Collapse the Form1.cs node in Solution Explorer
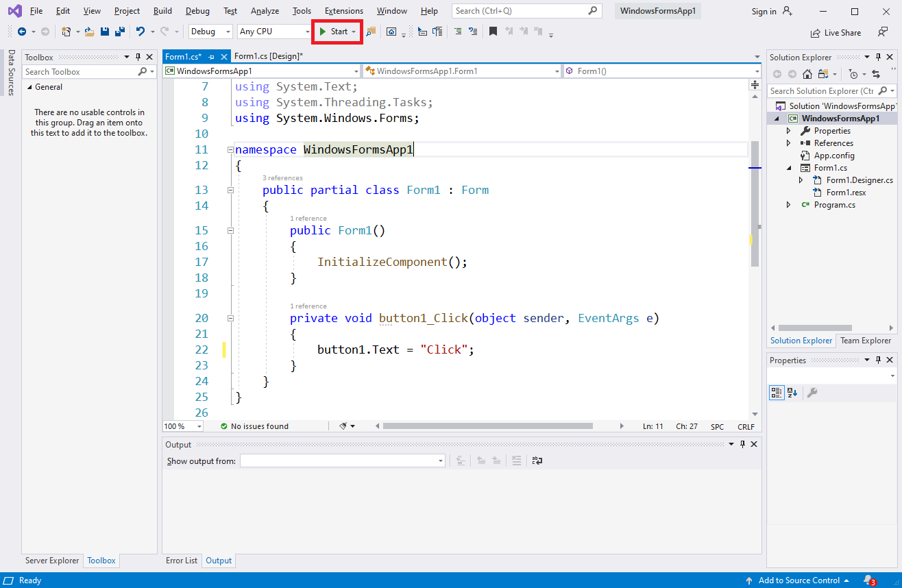Screen dimensions: 902x588 788,168
